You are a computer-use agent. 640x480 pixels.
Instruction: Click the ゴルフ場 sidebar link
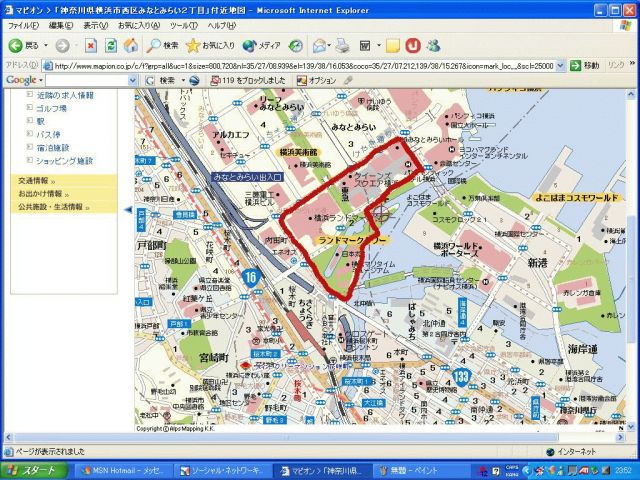51,109
